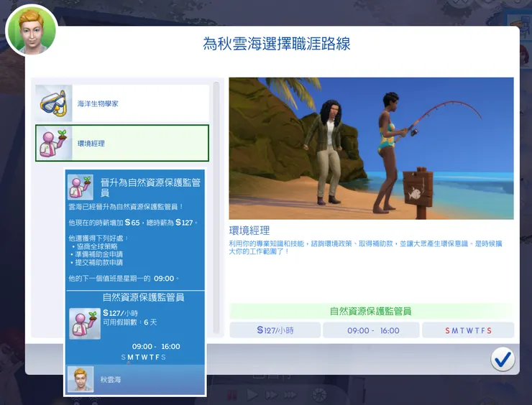Click the play speed button behind the dialog
The height and width of the screenshot is (405, 532).
pos(252,395)
